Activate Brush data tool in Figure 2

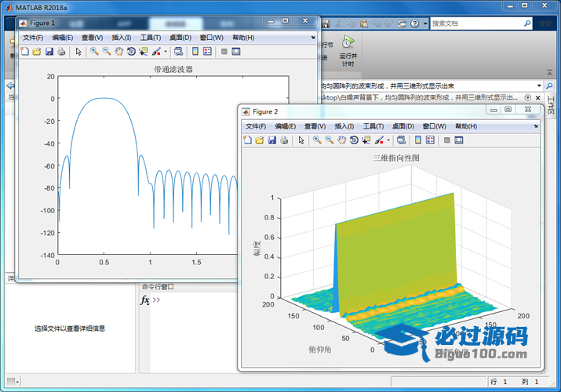[379, 140]
